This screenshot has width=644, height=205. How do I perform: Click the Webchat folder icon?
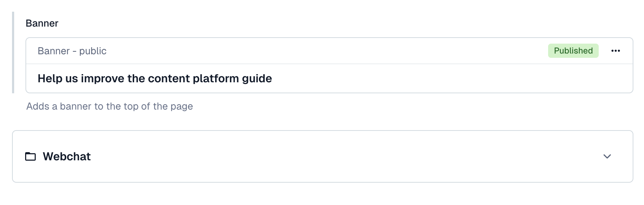(x=30, y=156)
